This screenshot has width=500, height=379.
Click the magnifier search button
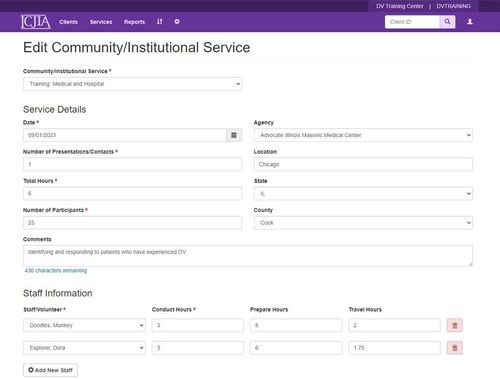coord(447,22)
